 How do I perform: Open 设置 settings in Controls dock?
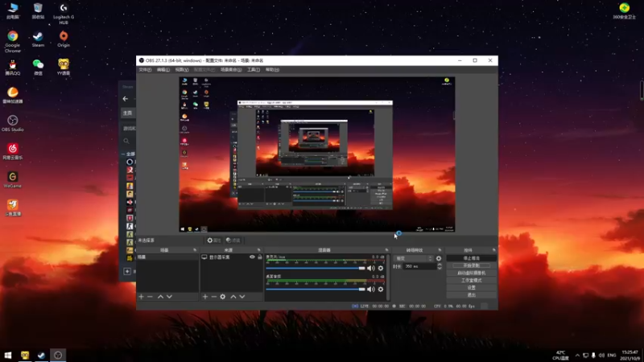pos(471,288)
